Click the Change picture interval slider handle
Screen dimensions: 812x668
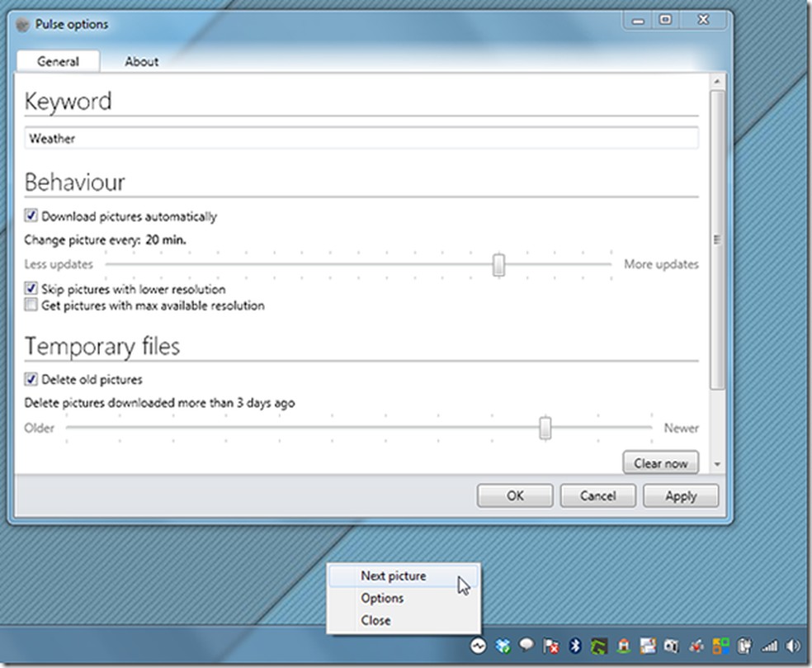tap(498, 265)
